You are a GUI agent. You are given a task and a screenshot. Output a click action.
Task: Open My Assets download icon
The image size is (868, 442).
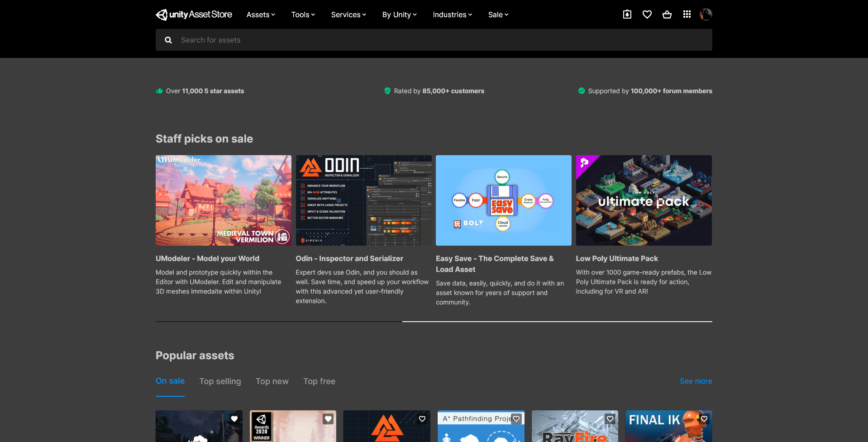pos(627,14)
